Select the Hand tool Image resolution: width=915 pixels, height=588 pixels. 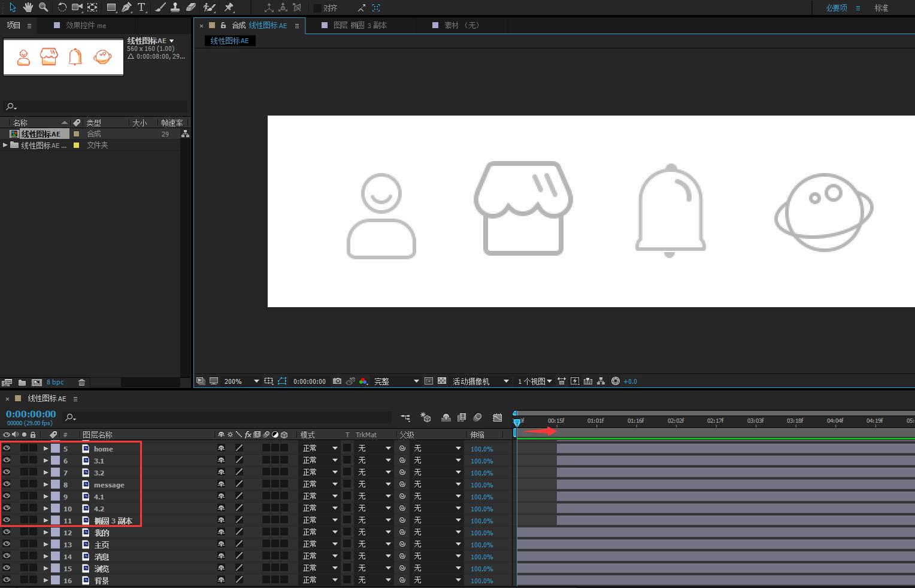coord(28,7)
